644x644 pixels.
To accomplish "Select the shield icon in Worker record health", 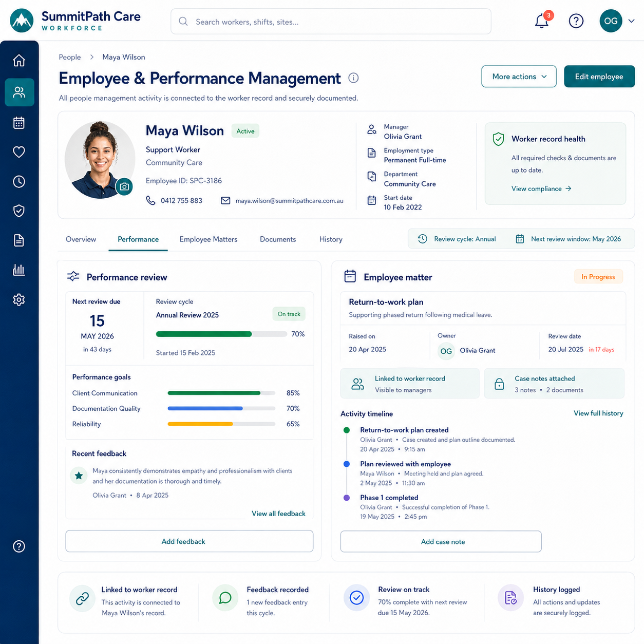I will click(x=498, y=139).
